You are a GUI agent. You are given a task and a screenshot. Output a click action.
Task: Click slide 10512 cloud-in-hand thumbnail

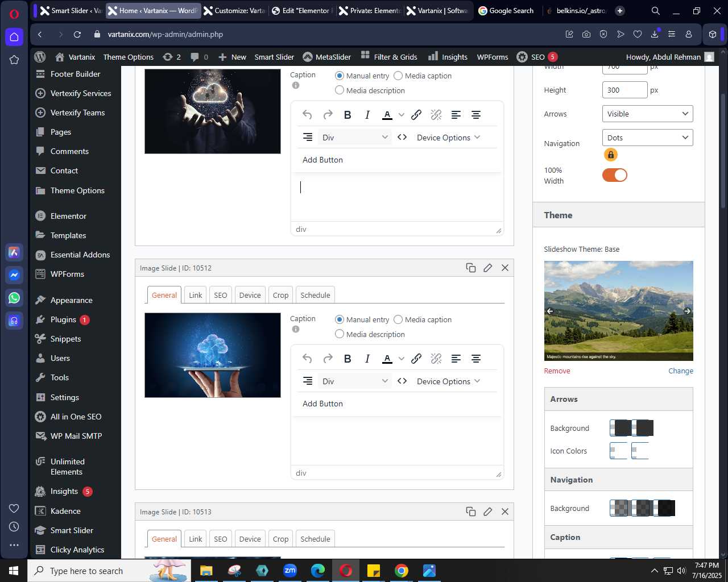point(213,355)
